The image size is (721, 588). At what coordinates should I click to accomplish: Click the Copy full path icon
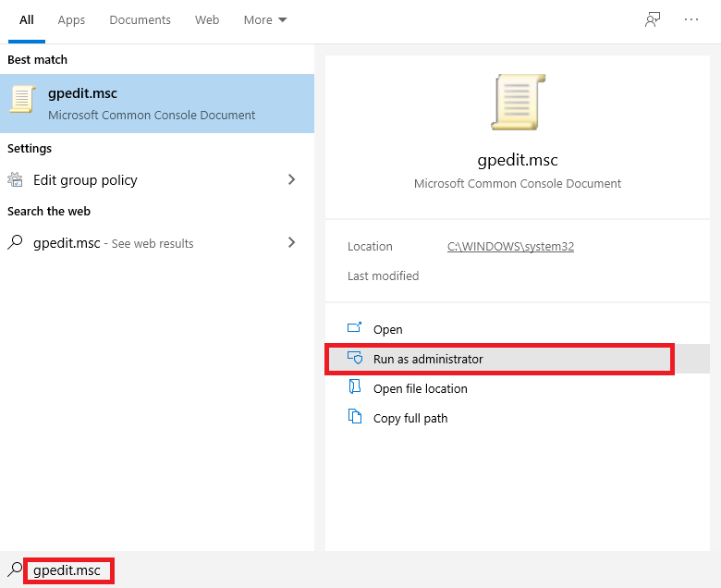click(355, 416)
